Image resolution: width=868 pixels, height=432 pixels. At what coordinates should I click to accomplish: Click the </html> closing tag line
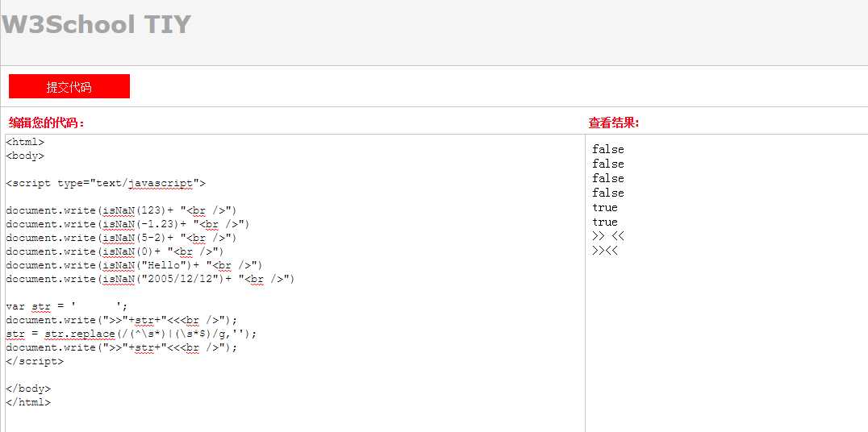[x=29, y=403]
